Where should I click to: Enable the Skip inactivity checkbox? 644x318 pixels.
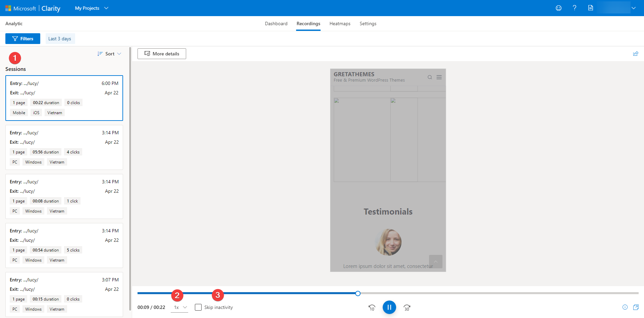[198, 307]
